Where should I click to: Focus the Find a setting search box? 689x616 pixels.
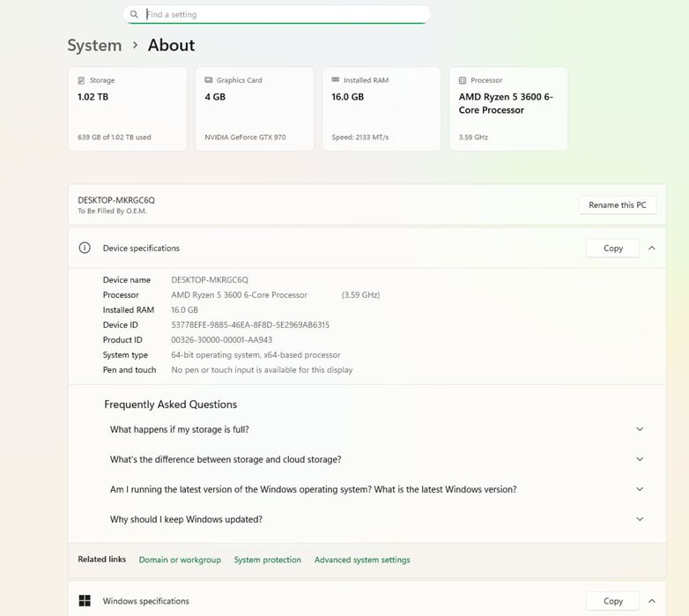(x=277, y=14)
